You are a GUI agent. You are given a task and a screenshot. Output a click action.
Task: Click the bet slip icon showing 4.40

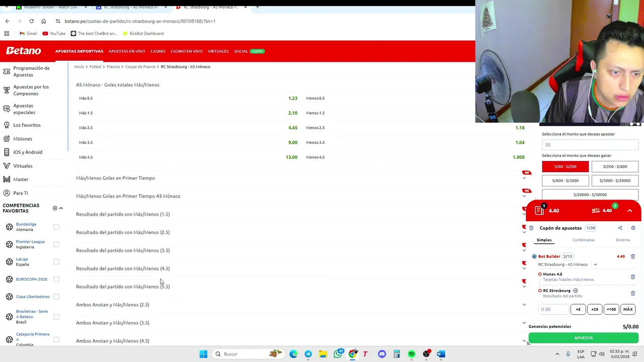pyautogui.click(x=539, y=210)
